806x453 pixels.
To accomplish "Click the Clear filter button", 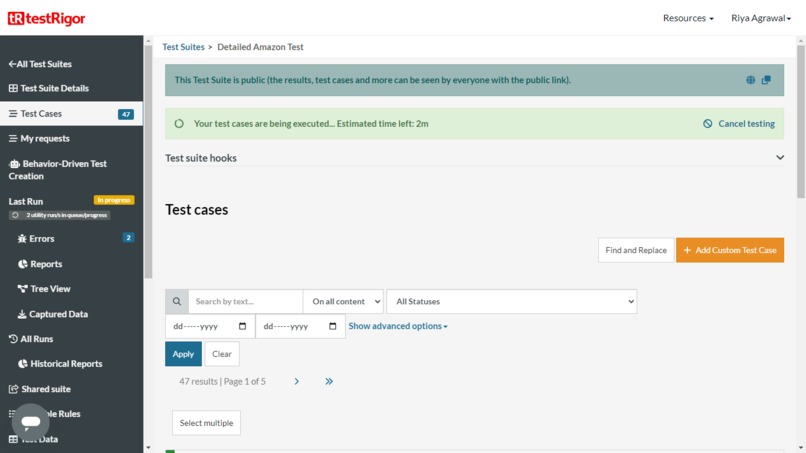I will (x=222, y=354).
